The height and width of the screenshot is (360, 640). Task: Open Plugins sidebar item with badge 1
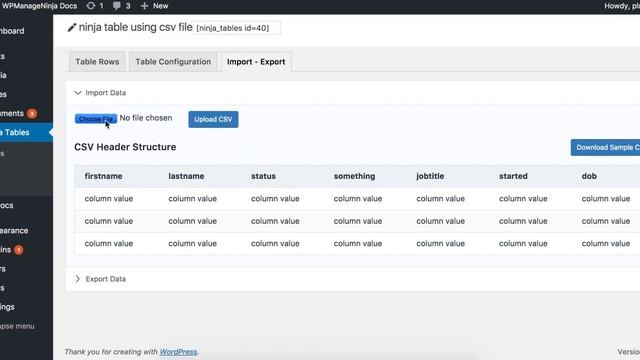tap(11, 249)
